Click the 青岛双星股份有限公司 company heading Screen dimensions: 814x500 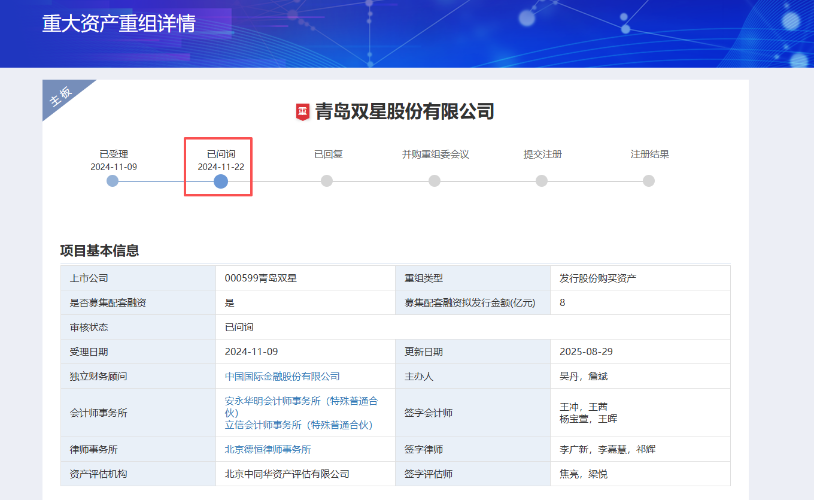(x=404, y=112)
